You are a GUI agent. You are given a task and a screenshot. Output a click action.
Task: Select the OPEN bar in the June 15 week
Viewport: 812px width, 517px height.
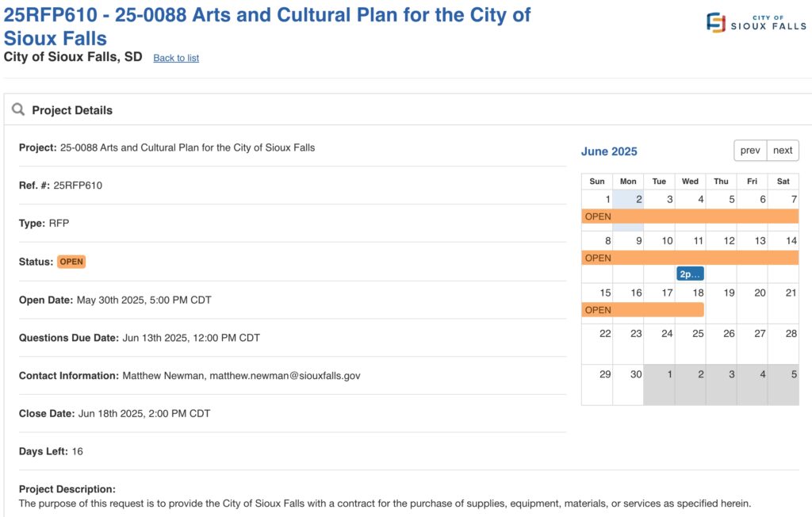tap(642, 310)
